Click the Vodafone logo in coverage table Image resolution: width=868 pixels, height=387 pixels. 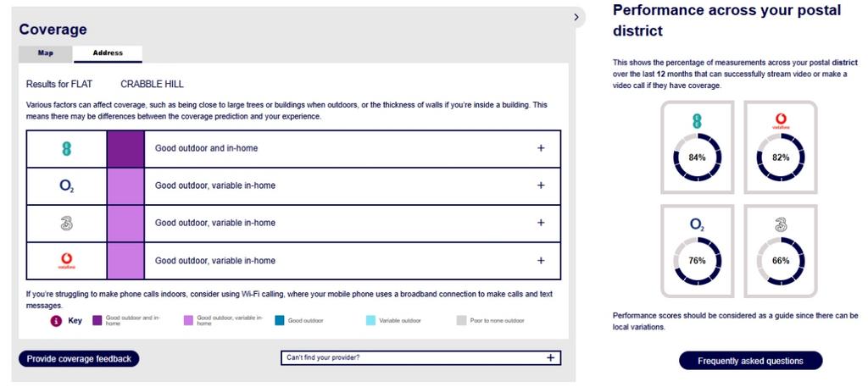[67, 261]
